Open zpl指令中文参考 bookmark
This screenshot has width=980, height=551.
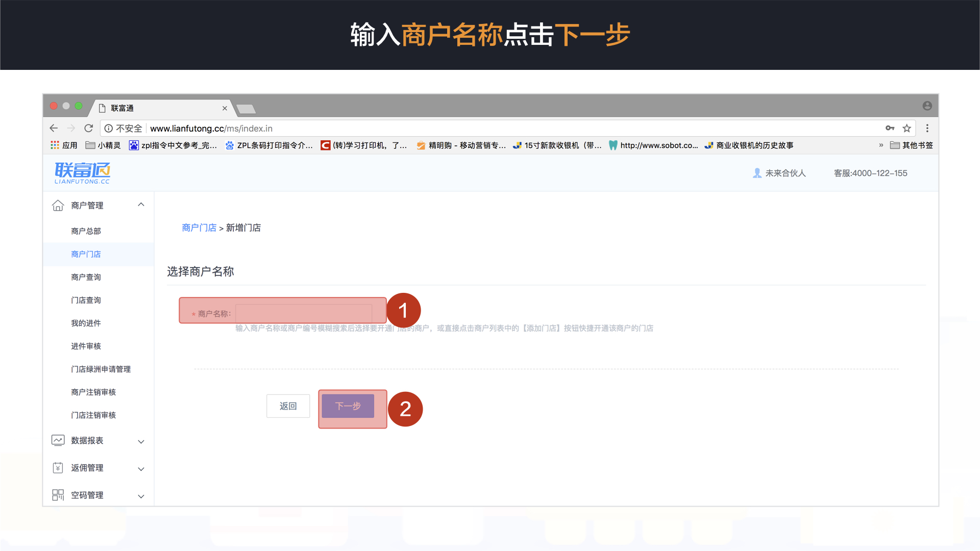(173, 145)
